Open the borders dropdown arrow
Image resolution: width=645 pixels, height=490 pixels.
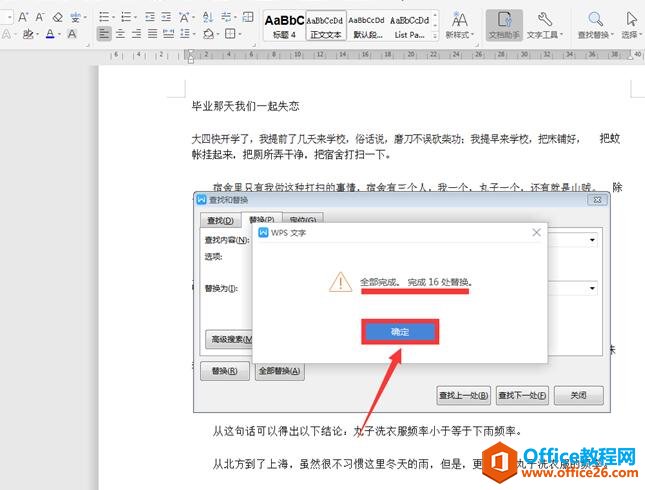point(239,34)
